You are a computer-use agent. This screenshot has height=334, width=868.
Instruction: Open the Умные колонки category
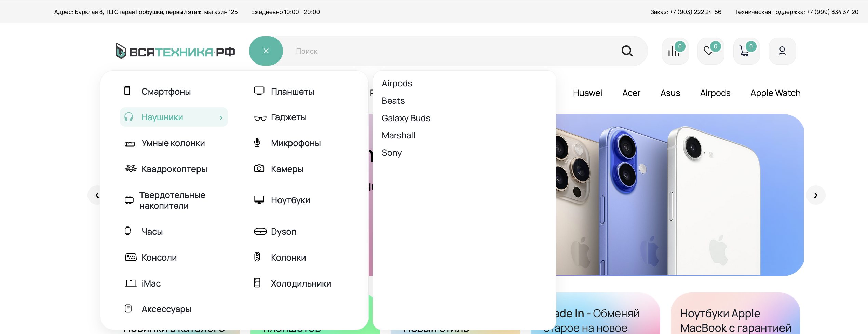point(173,143)
